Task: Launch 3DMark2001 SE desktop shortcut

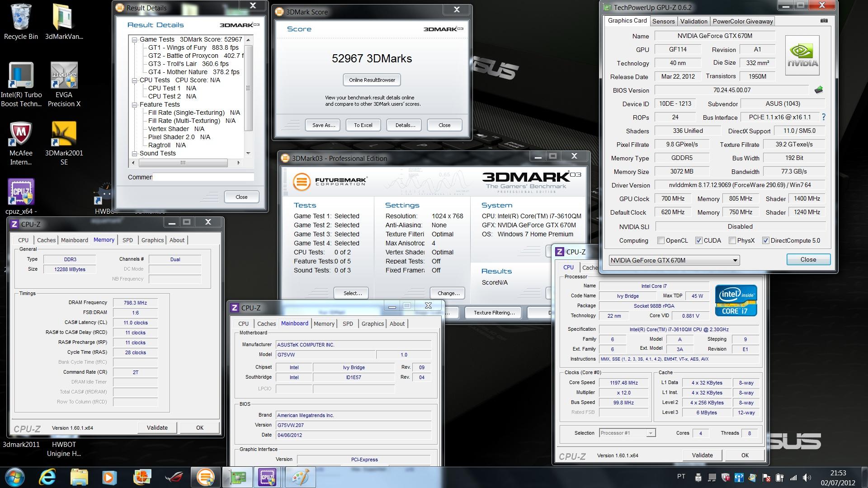Action: (x=64, y=144)
